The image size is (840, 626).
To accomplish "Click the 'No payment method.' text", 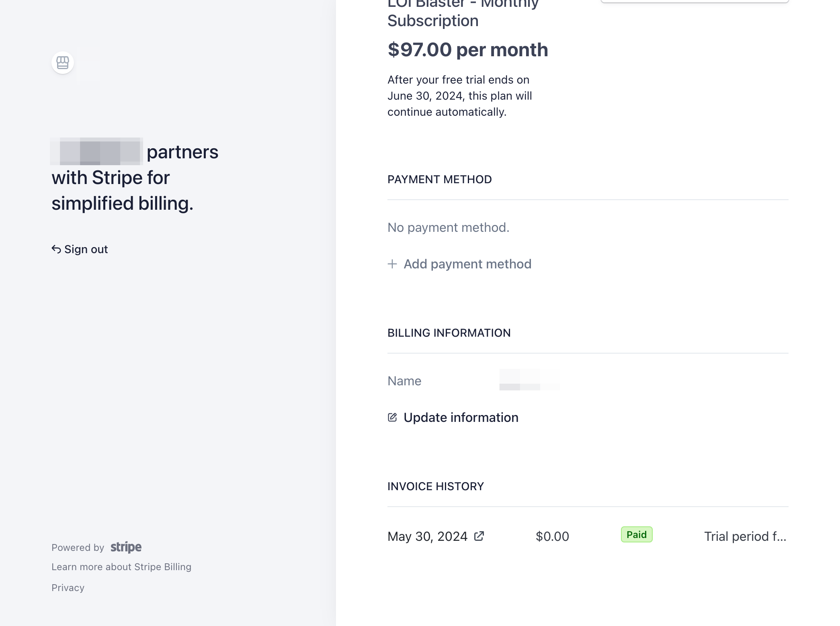I will point(448,227).
